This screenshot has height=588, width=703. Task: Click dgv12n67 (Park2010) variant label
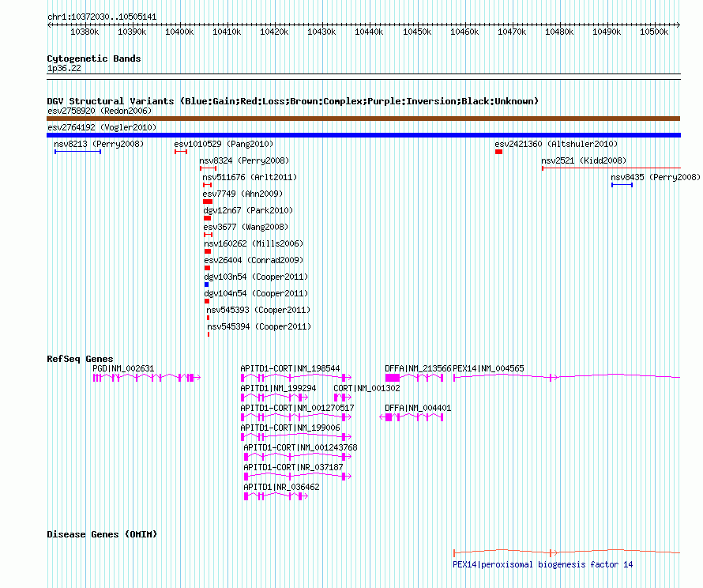(x=248, y=210)
